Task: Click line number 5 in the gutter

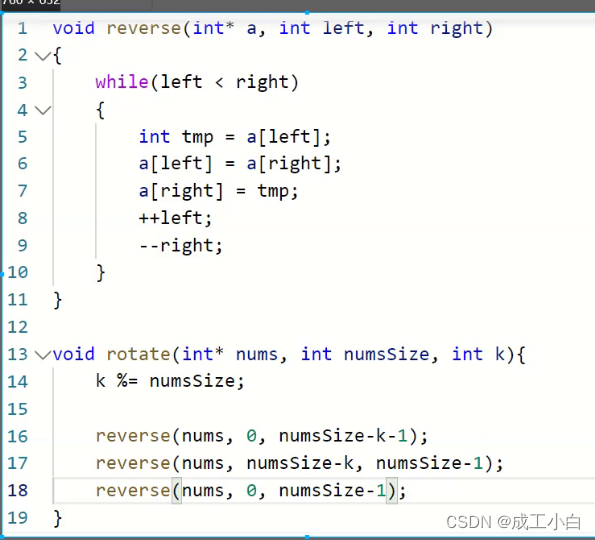Action: click(22, 137)
